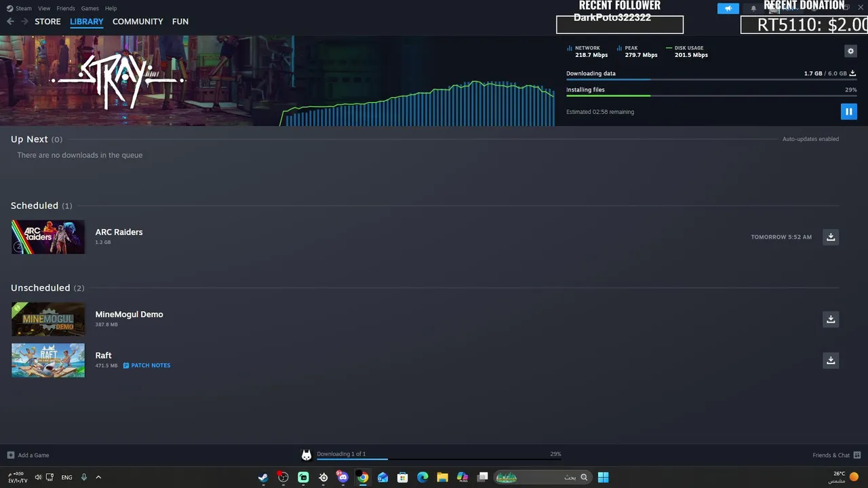Open Microsoft Edge from the taskbar
The width and height of the screenshot is (868, 488).
pos(422,477)
